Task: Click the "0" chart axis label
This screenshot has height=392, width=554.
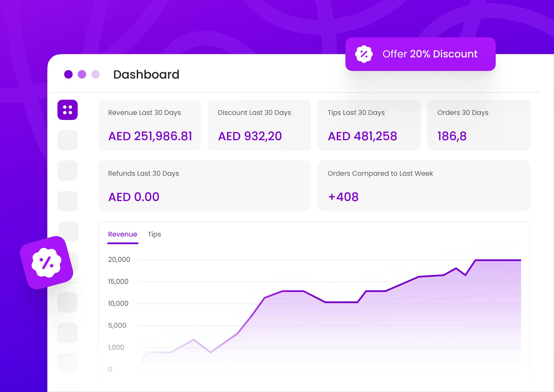Action: point(110,369)
